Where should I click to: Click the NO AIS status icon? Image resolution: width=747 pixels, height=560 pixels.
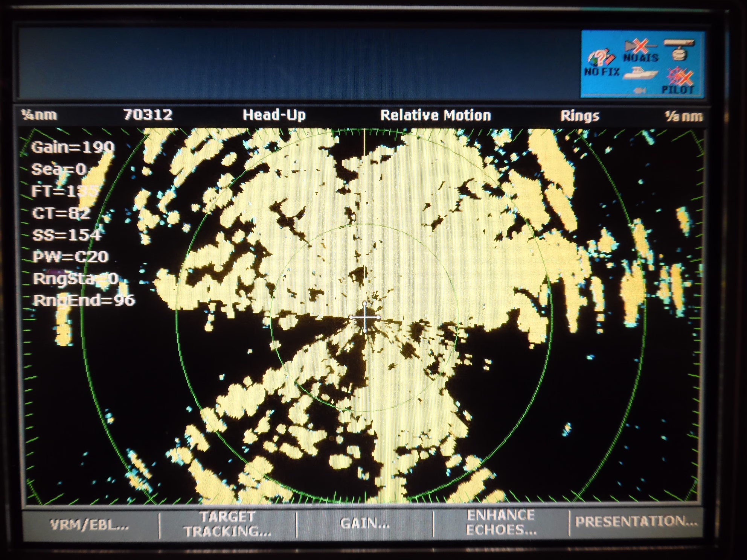(x=641, y=51)
